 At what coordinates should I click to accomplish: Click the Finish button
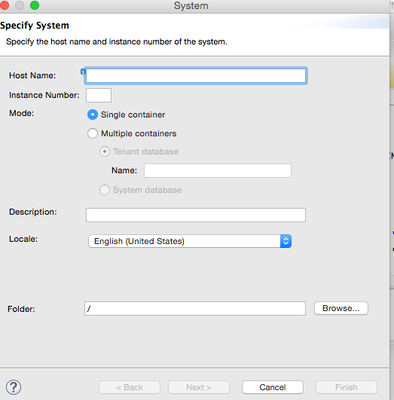click(x=346, y=387)
